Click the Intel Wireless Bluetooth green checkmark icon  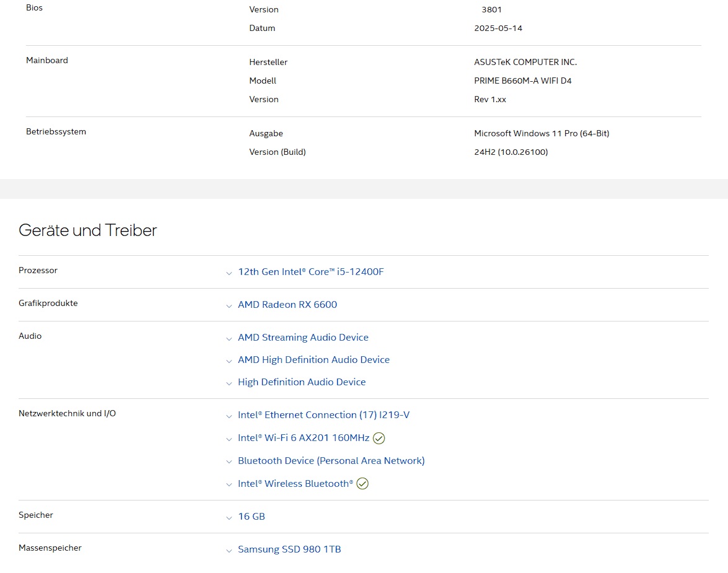point(362,484)
